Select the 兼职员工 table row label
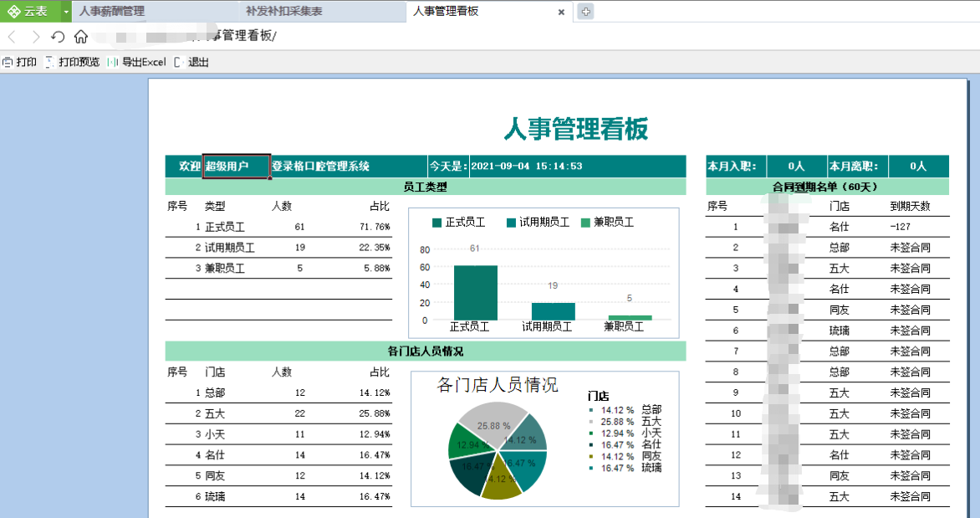The width and height of the screenshot is (980, 518). coord(225,269)
